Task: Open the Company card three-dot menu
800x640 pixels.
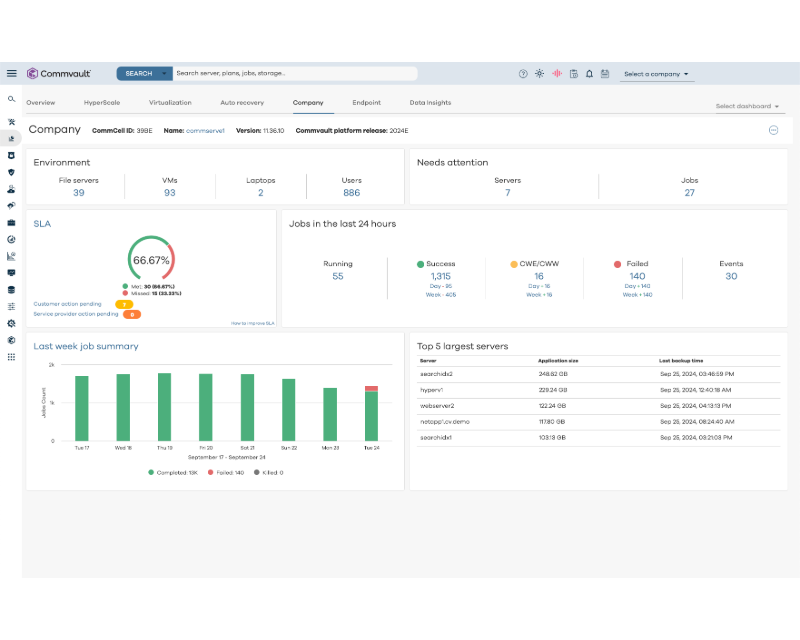Action: 773,130
